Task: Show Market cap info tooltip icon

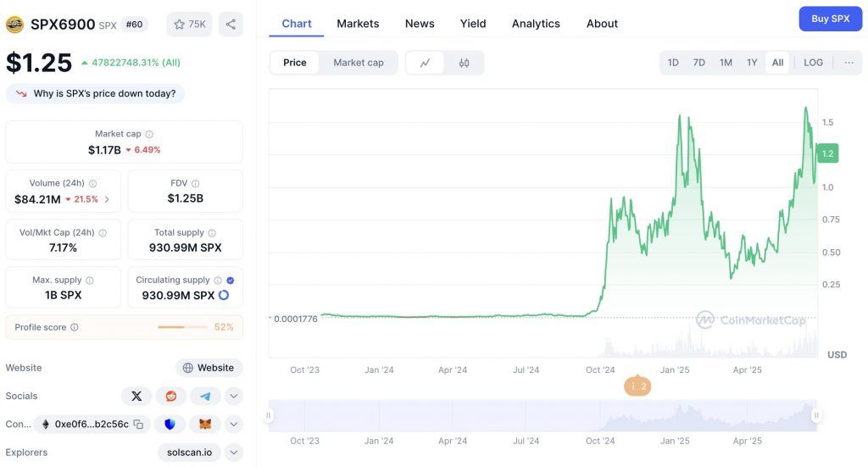Action: tap(149, 134)
